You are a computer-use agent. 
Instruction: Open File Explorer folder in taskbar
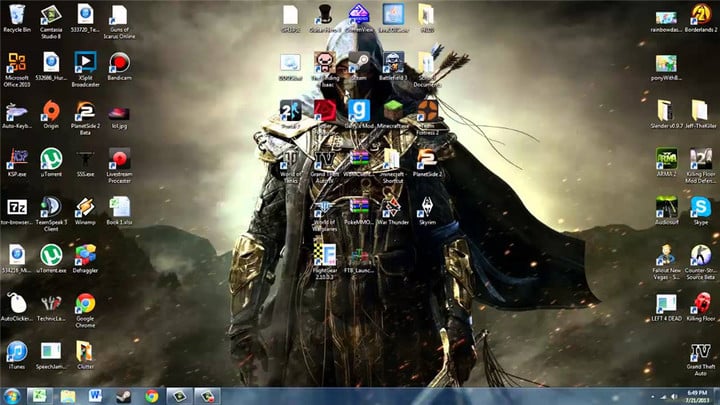(68, 396)
